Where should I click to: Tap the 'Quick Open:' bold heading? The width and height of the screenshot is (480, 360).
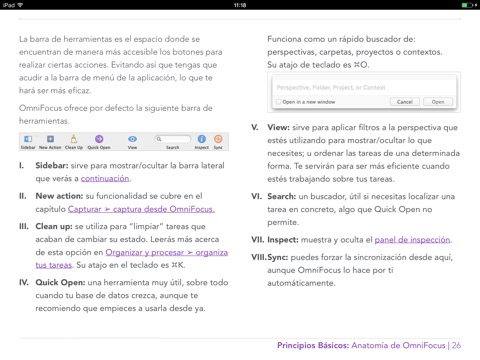tap(60, 282)
